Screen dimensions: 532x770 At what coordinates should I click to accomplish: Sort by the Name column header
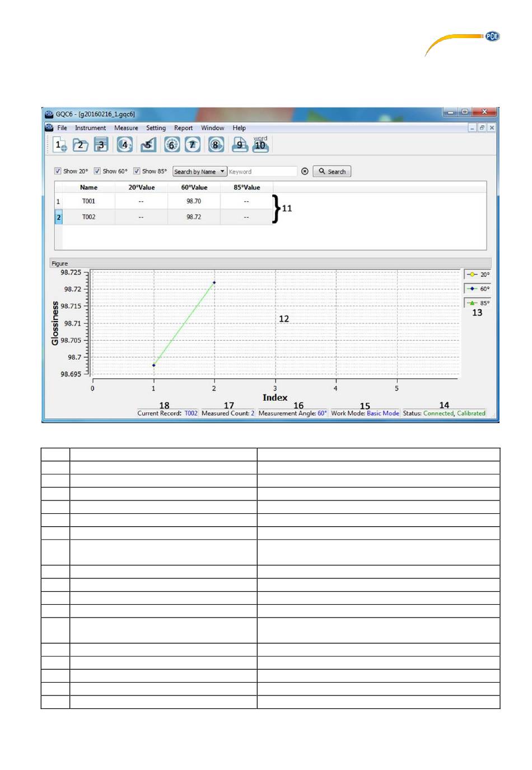tap(88, 188)
